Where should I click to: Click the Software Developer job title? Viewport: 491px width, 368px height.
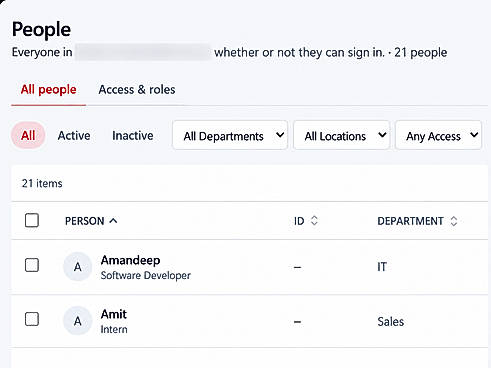[146, 275]
